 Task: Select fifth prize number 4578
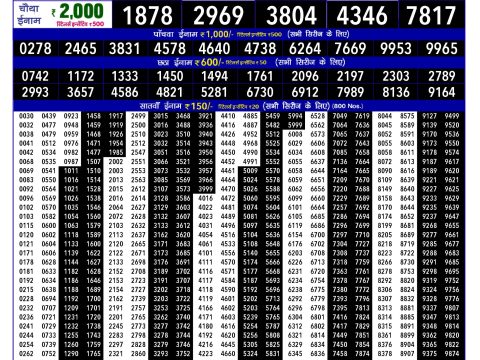[x=170, y=49]
